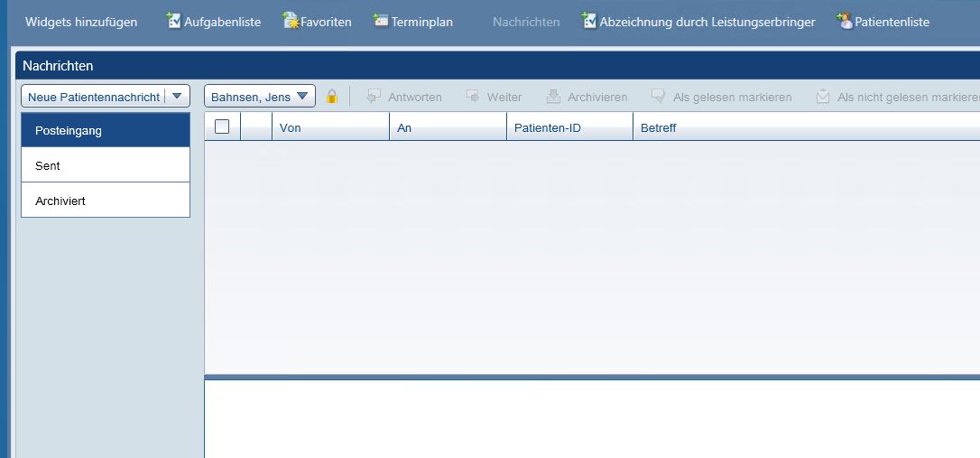980x458 pixels.
Task: Click the Abzeichnung durch Leistungserbringer icon
Action: (588, 21)
